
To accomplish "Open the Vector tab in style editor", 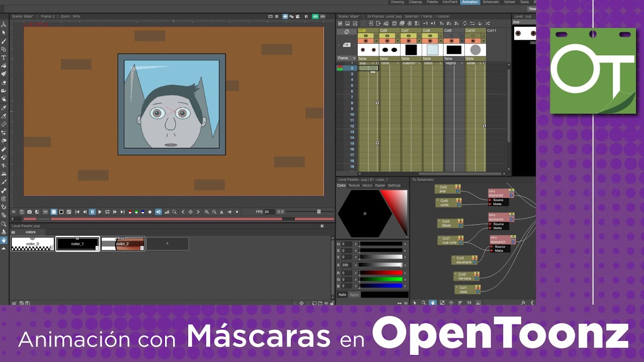I will (367, 186).
